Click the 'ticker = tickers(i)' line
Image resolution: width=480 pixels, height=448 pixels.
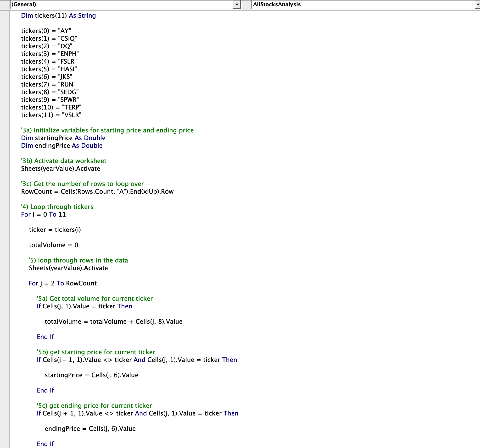coord(55,230)
